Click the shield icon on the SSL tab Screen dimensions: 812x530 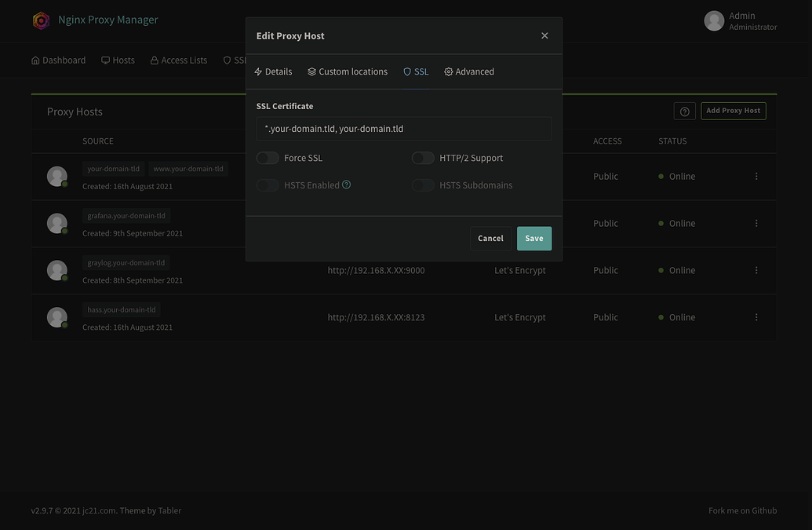click(406, 71)
